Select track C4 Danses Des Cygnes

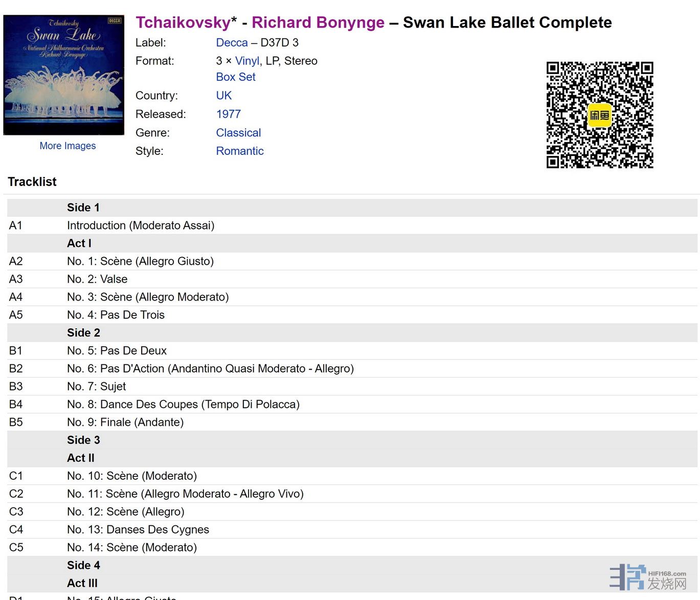point(138,529)
